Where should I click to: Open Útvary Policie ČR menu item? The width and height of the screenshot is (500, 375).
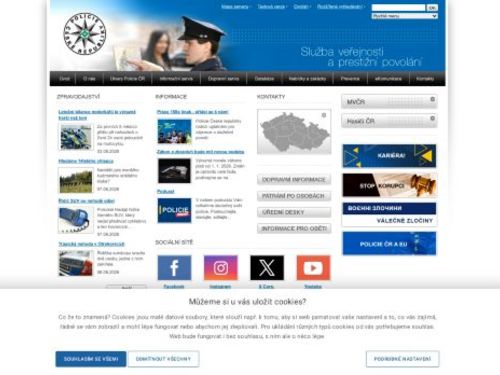127,79
